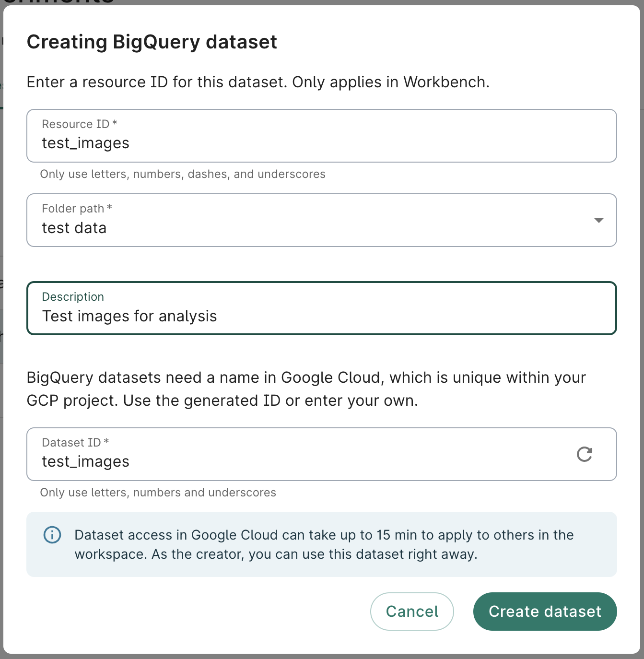
Task: Focus the Resource ID input field
Action: [322, 136]
